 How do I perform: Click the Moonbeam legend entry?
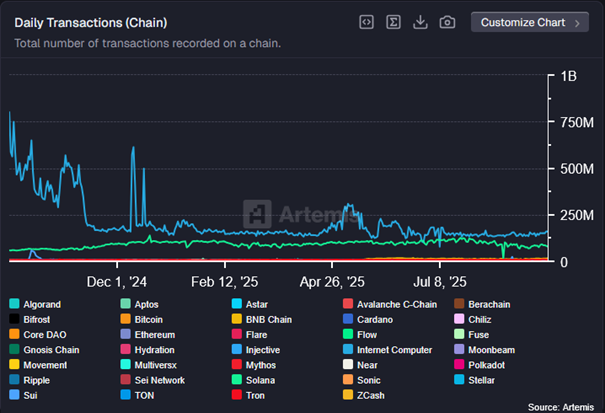485,350
